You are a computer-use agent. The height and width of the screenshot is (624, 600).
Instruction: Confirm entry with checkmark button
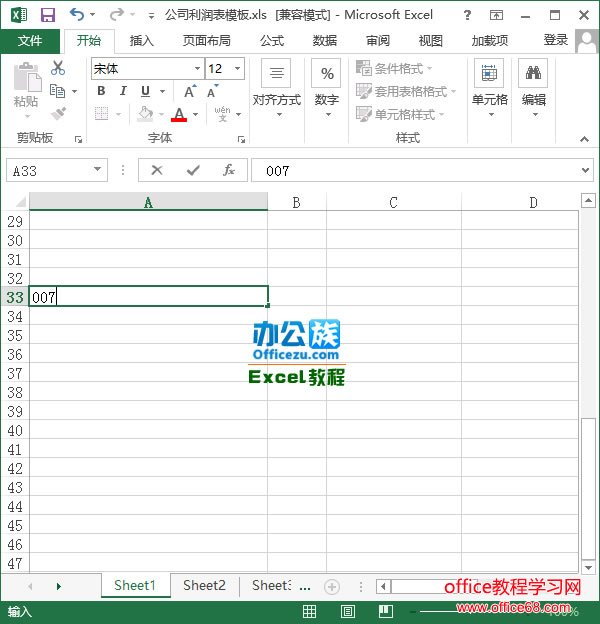point(193,170)
